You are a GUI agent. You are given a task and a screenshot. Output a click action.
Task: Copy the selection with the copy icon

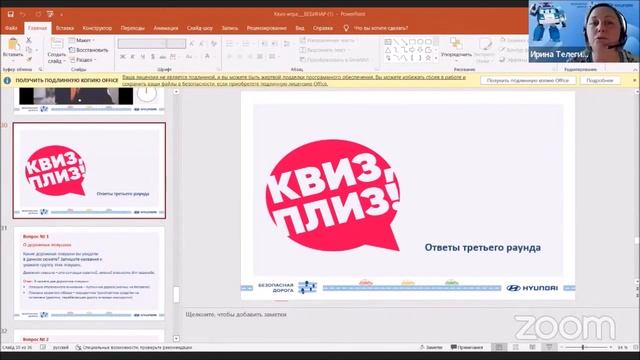point(29,50)
